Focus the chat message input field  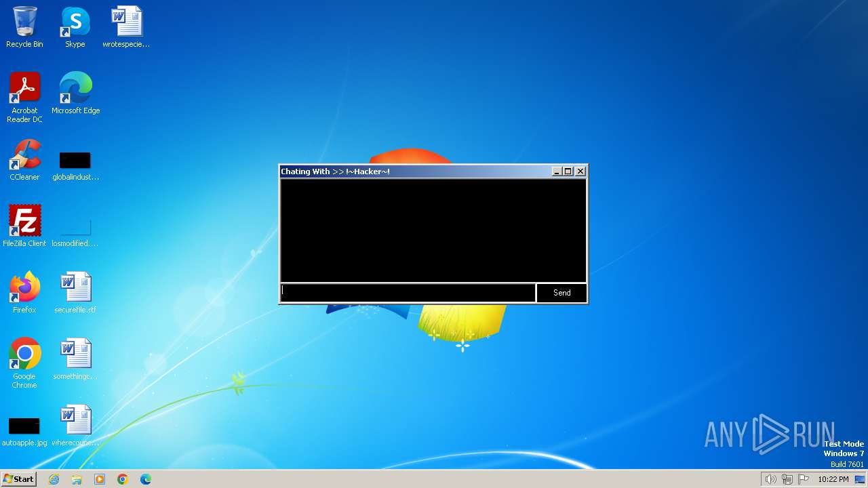pyautogui.click(x=408, y=293)
